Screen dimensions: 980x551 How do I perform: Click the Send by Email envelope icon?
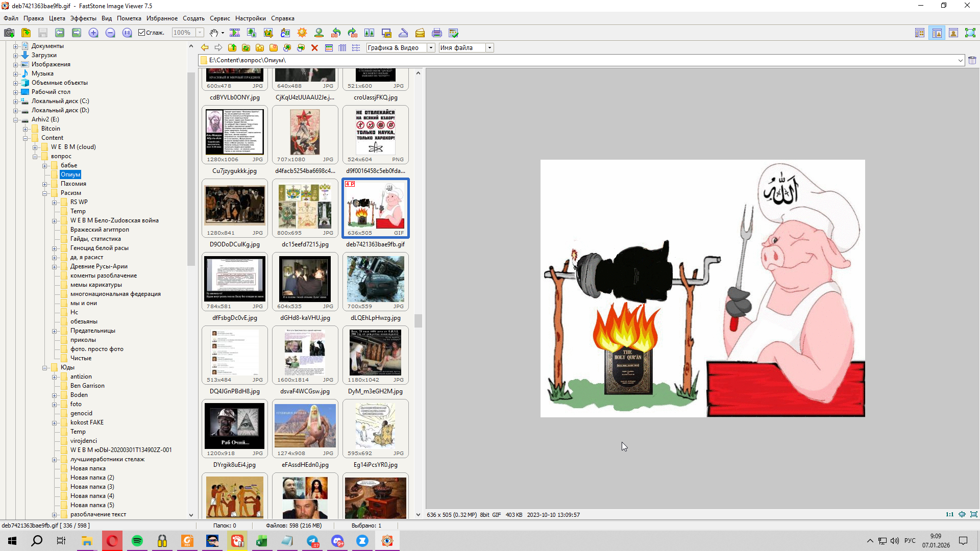click(x=420, y=33)
